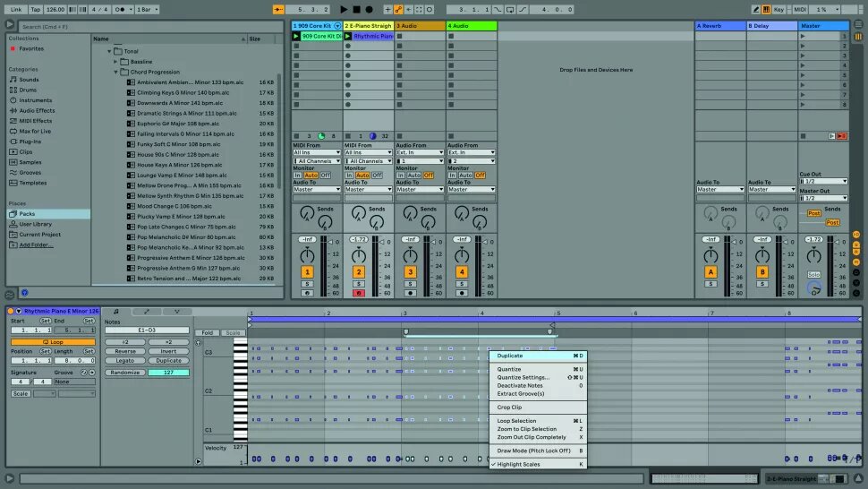Arm track 2 record button
The width and height of the screenshot is (868, 489).
tap(358, 293)
